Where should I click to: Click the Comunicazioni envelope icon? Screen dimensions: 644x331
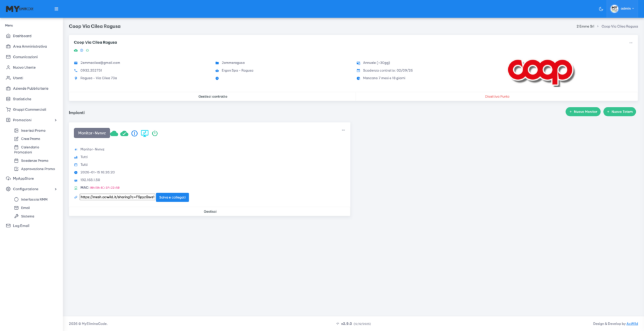point(8,57)
